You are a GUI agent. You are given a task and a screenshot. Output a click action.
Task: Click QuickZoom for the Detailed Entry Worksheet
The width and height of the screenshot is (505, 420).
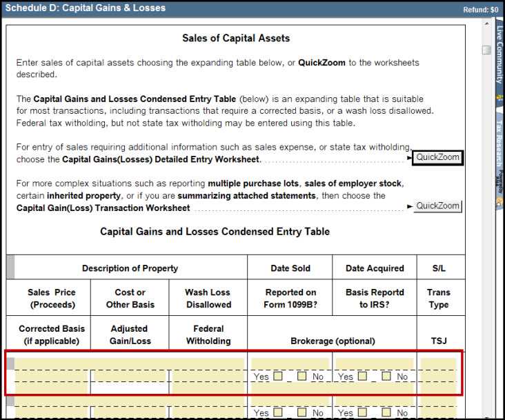[437, 158]
